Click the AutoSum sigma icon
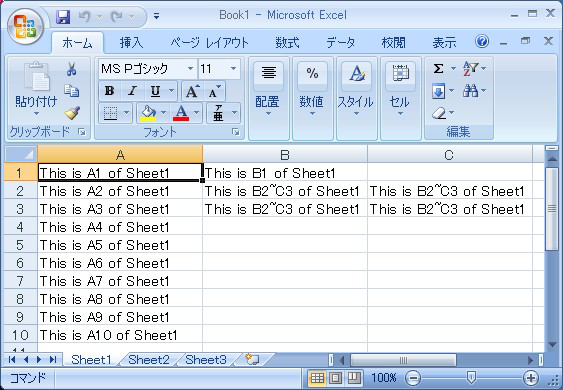 (438, 68)
